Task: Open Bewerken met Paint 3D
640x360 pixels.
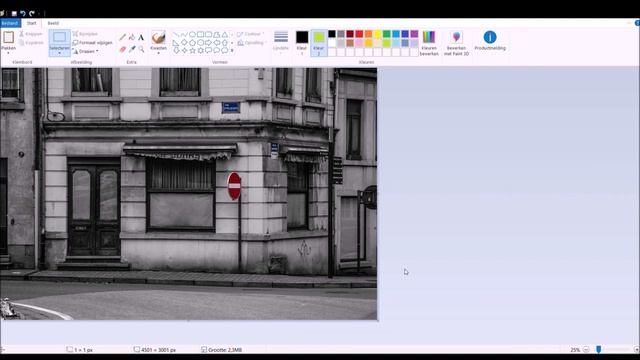Action: pos(456,43)
